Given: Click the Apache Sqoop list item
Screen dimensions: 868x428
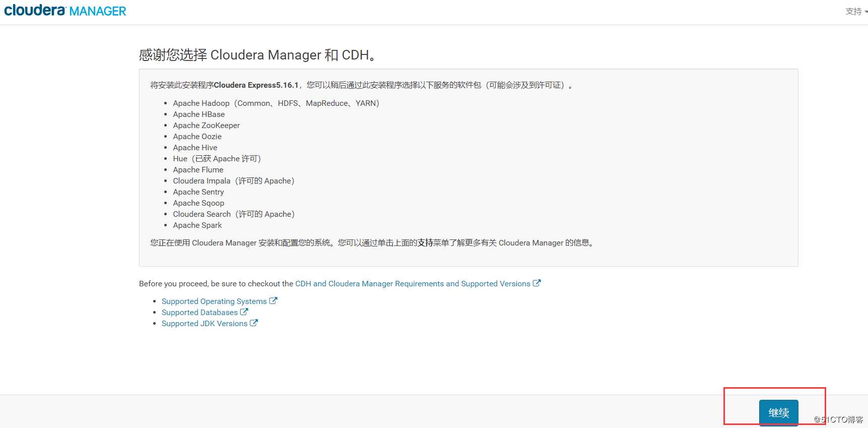Looking at the screenshot, I should tap(199, 203).
